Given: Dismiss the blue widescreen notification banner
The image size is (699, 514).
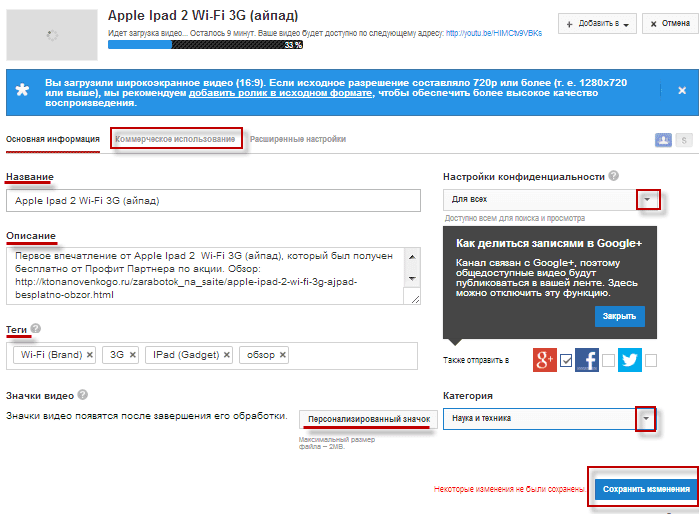Looking at the screenshot, I should tap(682, 90).
